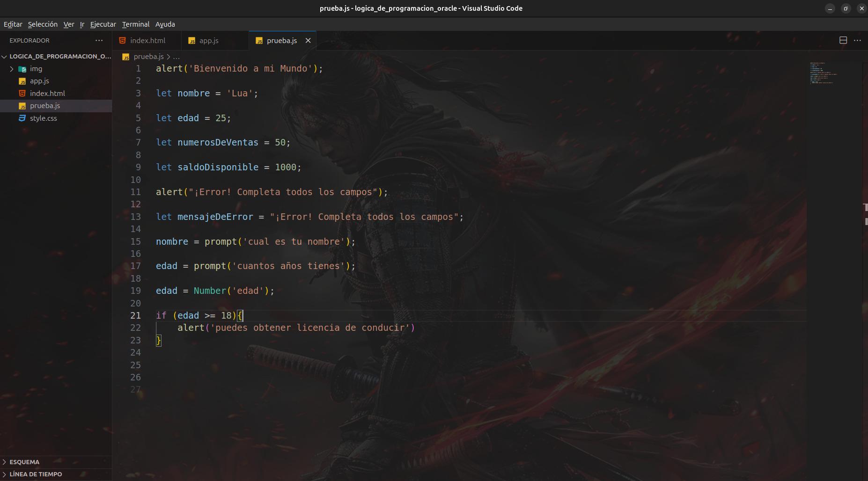Click the saldoDisponible variable name
Viewport: 868px width, 481px height.
(x=218, y=167)
